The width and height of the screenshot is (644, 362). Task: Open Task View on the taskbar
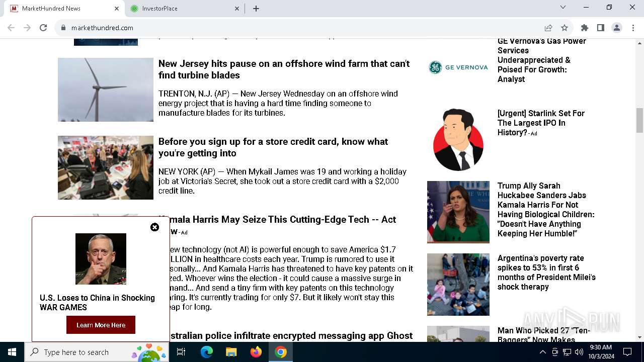click(x=181, y=352)
